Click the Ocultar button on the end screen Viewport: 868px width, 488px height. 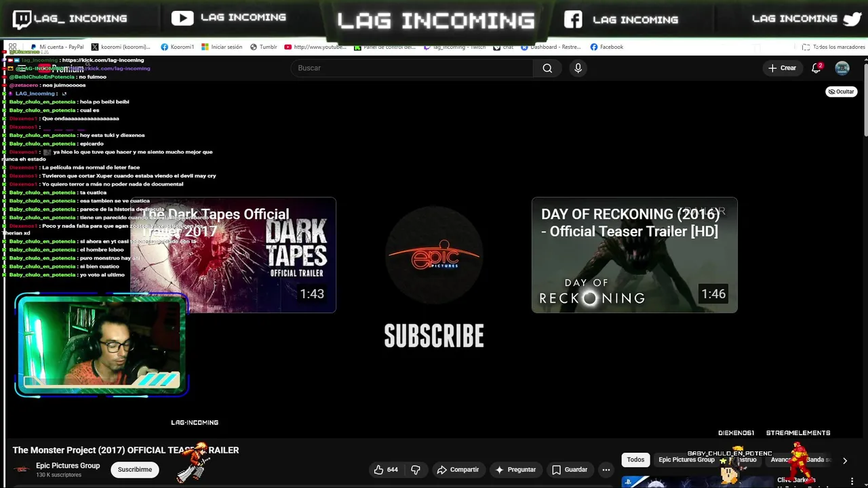pos(841,91)
